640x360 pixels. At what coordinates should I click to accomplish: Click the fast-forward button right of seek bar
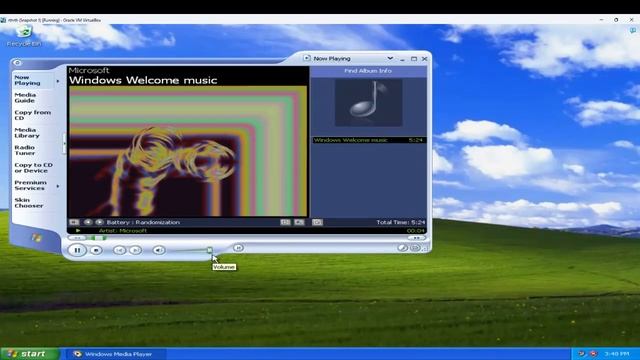tap(416, 238)
